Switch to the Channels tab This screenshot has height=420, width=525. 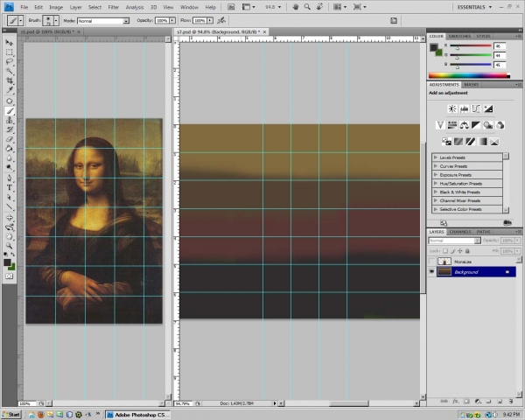click(460, 232)
